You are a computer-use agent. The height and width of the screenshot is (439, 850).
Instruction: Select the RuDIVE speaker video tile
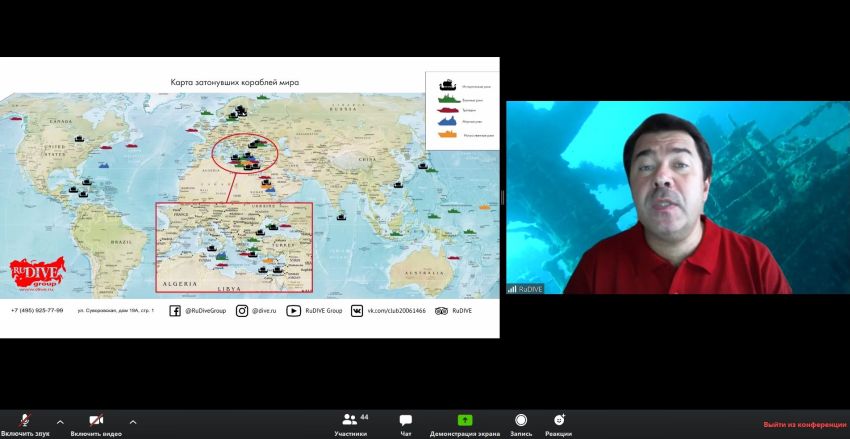[x=678, y=197]
